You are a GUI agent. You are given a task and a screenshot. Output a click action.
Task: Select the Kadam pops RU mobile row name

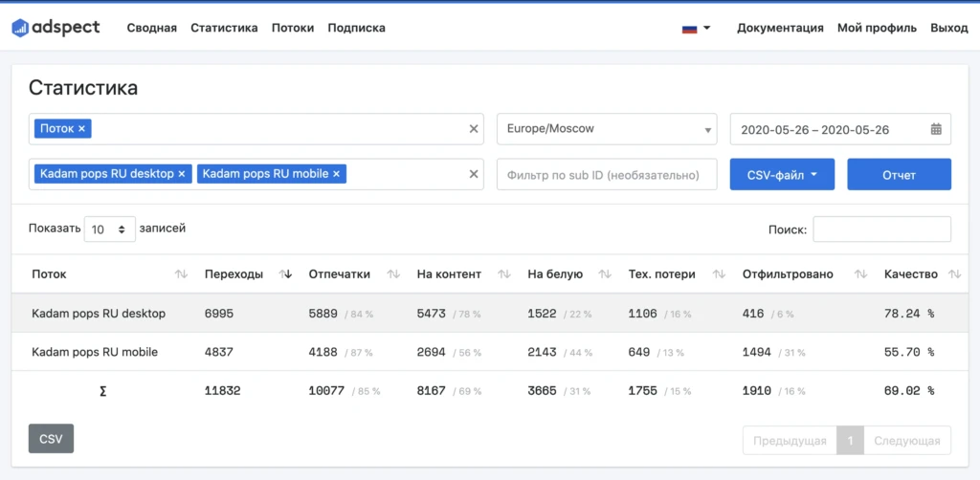(x=95, y=352)
